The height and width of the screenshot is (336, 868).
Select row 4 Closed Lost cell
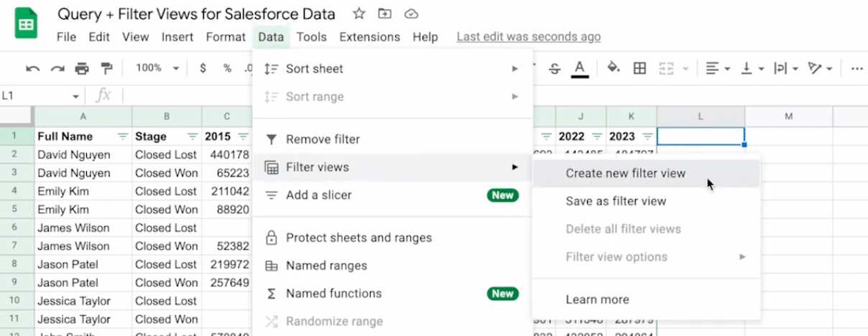point(167,191)
